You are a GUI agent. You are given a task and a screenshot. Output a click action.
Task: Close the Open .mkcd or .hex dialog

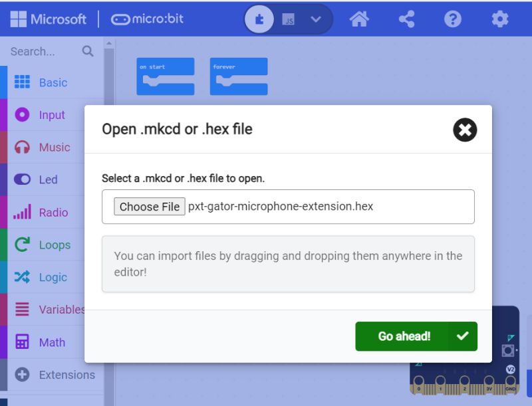pos(465,130)
